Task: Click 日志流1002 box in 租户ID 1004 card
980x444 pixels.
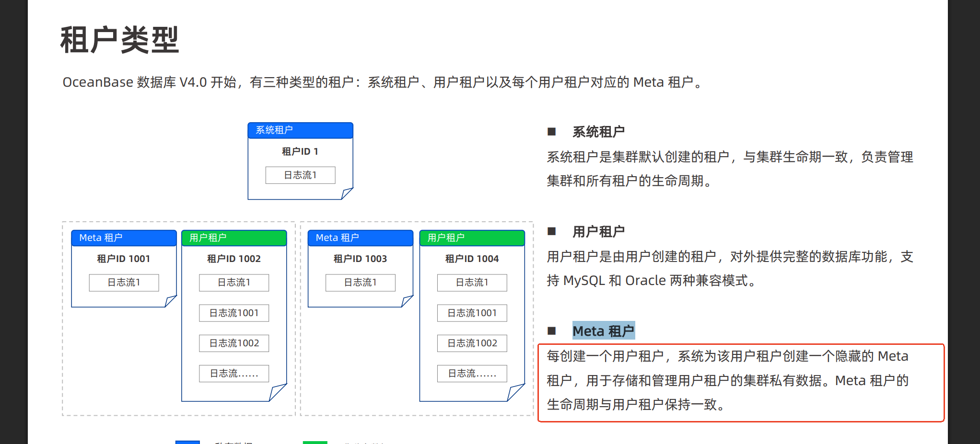Action: 472,343
